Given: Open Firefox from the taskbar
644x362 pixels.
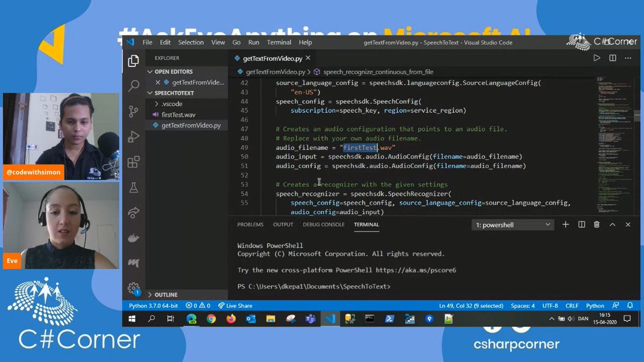Looking at the screenshot, I should 231,319.
